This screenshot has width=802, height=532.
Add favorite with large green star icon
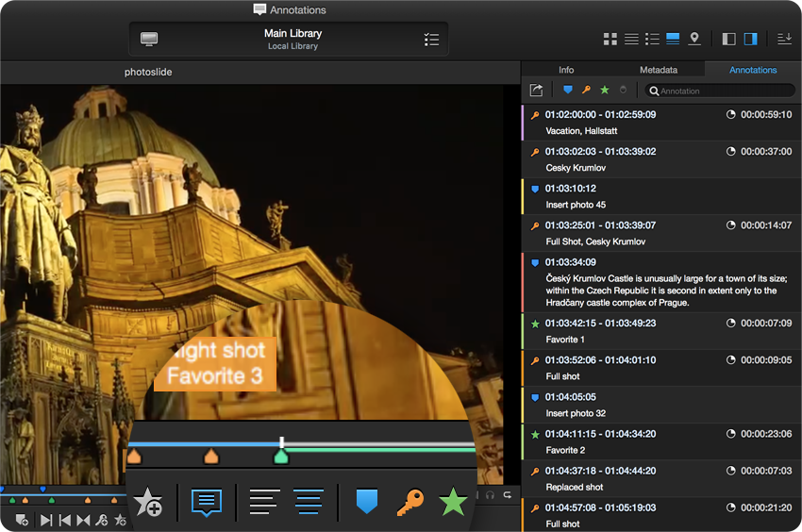point(453,501)
